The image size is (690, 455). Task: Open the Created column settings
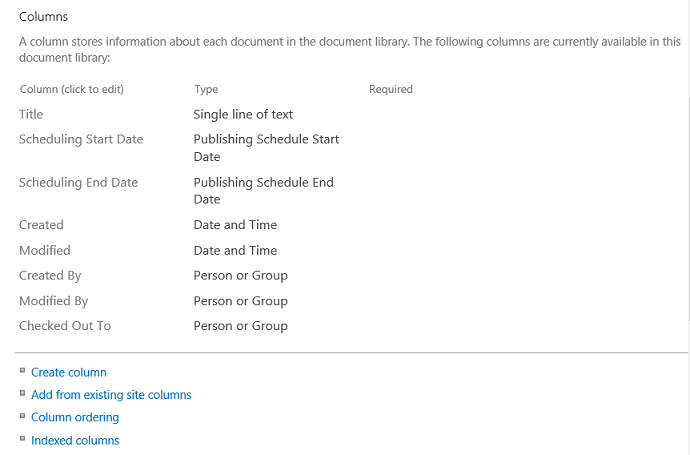[x=41, y=225]
